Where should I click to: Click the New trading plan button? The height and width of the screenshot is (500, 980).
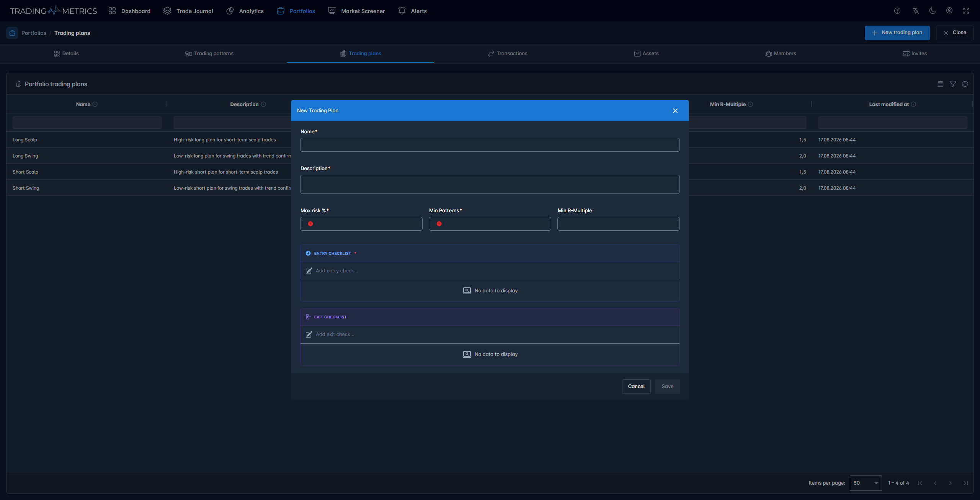[x=897, y=33]
